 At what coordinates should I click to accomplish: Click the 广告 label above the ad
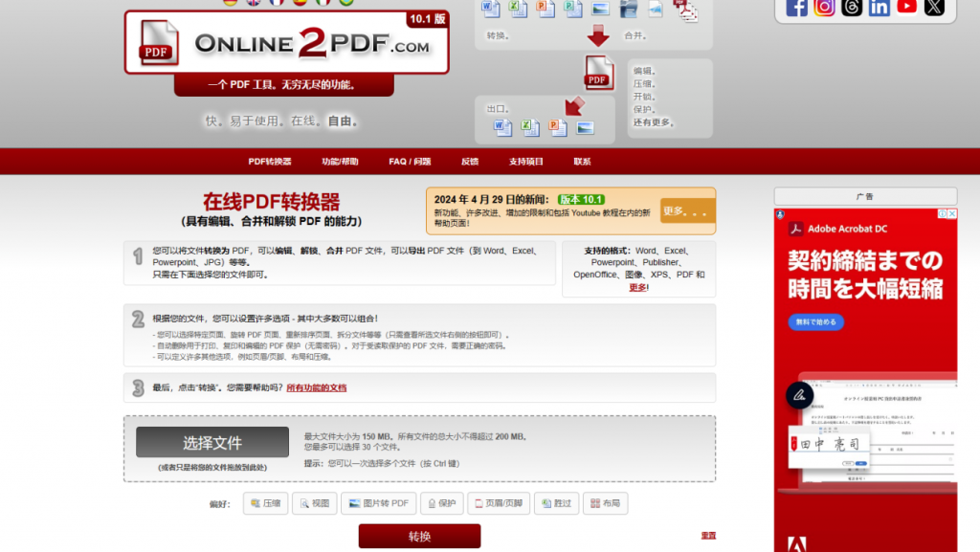coord(865,197)
